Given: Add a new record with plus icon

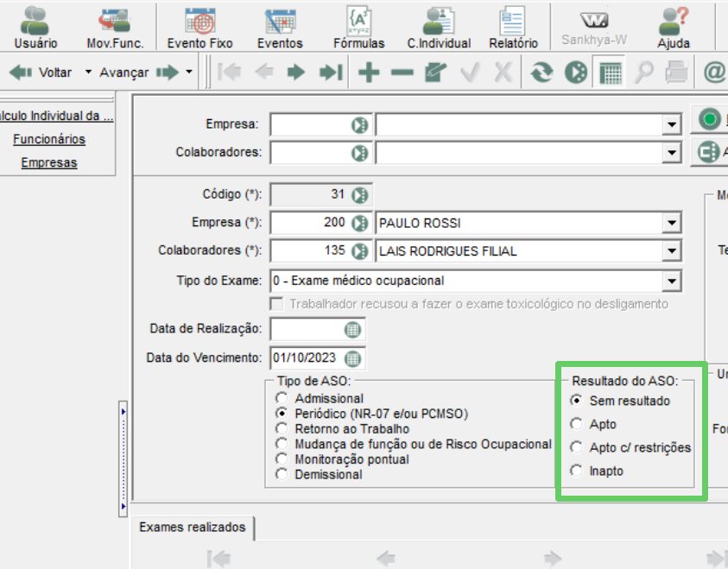Looking at the screenshot, I should 369,72.
